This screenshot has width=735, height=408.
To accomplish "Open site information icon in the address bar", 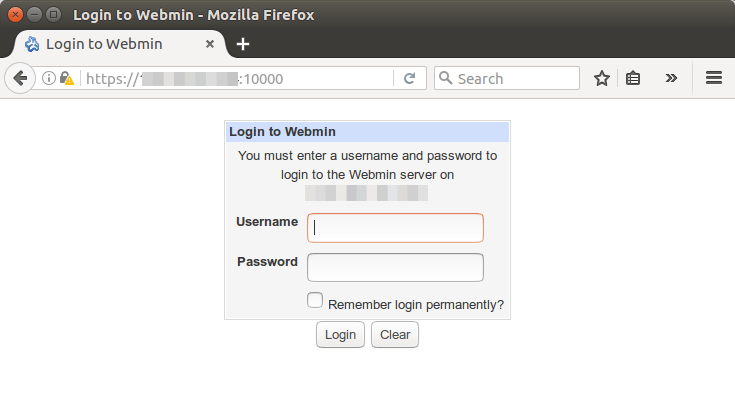I will click(x=47, y=78).
